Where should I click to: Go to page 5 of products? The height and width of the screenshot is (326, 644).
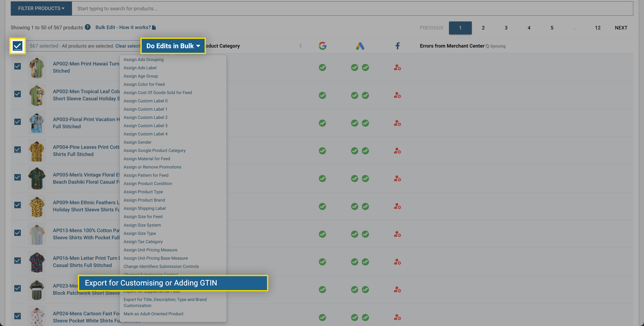[552, 28]
